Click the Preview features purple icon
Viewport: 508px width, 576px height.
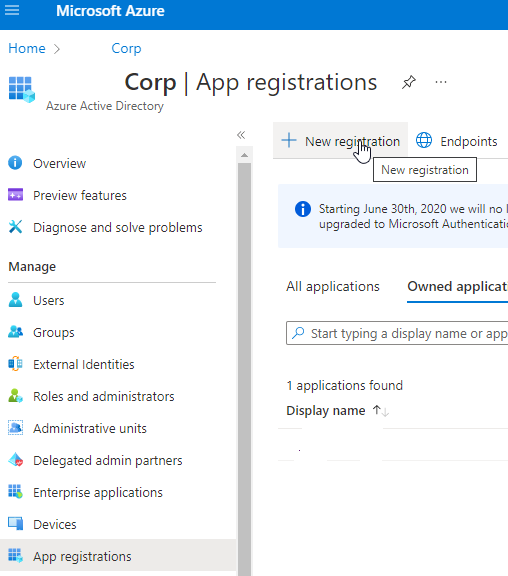15,195
